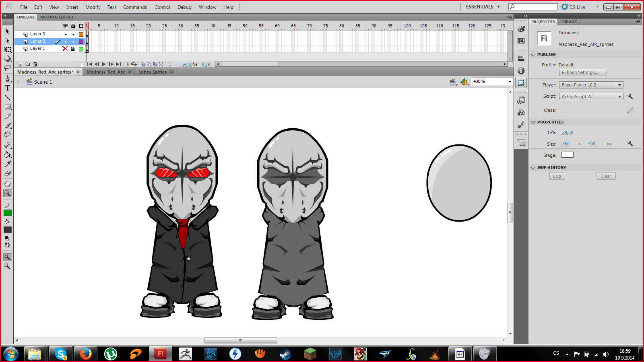644x362 pixels.
Task: Select the Selection (arrow) tool
Action: 7,31
